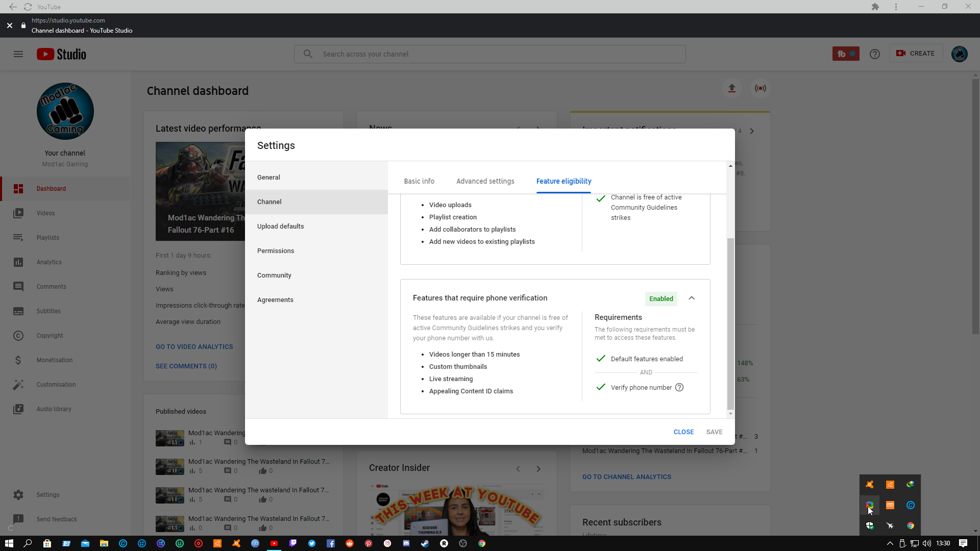The image size is (980, 551).
Task: Open the browser three-dot menu
Action: pos(896,7)
